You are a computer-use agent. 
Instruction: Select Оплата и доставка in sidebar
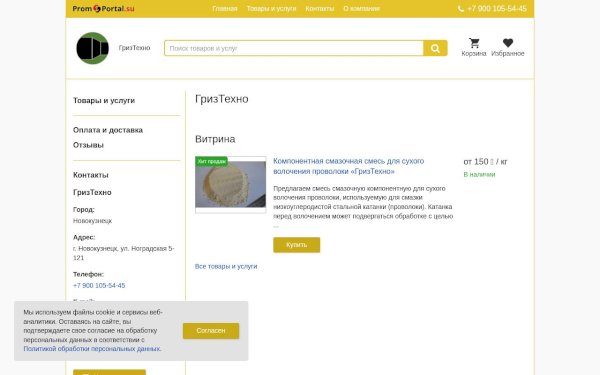coord(108,130)
